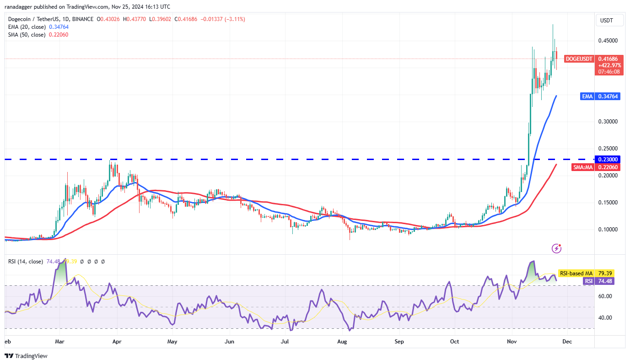Click the purple 74.48 RSI value label
The image size is (630, 364).
(x=605, y=281)
